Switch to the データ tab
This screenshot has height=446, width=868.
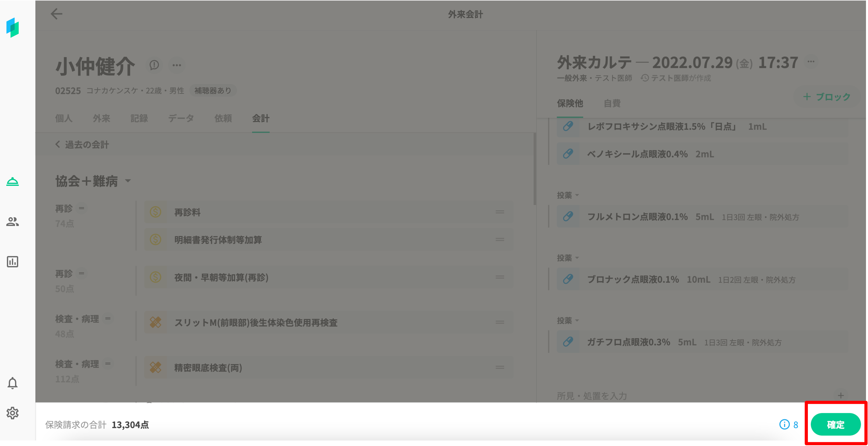click(181, 118)
